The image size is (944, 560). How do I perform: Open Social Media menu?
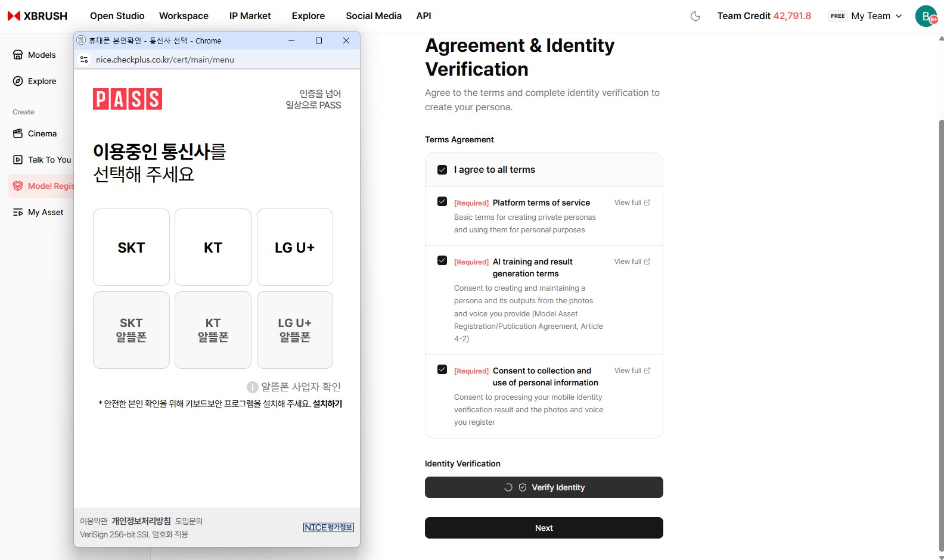(374, 16)
